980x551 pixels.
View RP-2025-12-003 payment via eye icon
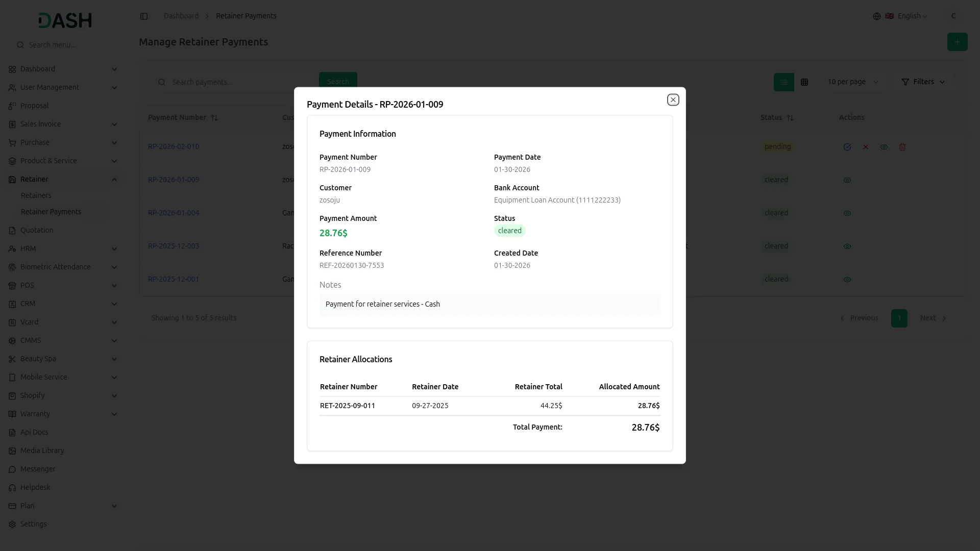[x=847, y=246]
